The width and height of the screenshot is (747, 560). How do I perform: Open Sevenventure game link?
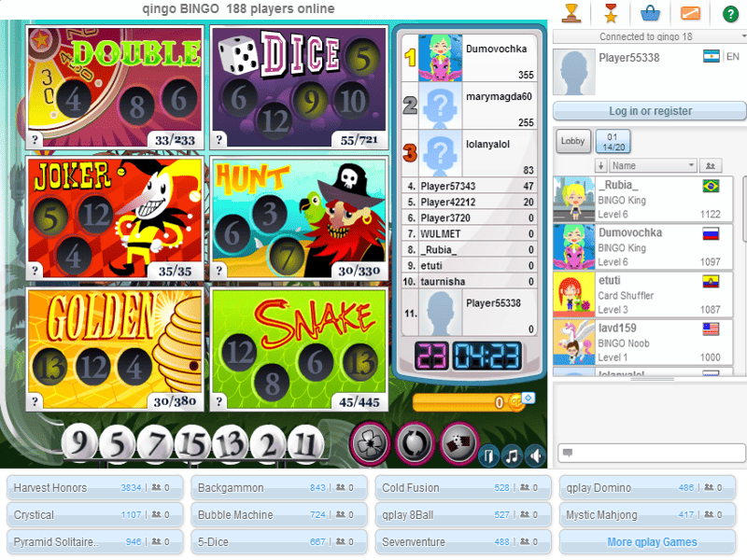point(463,542)
